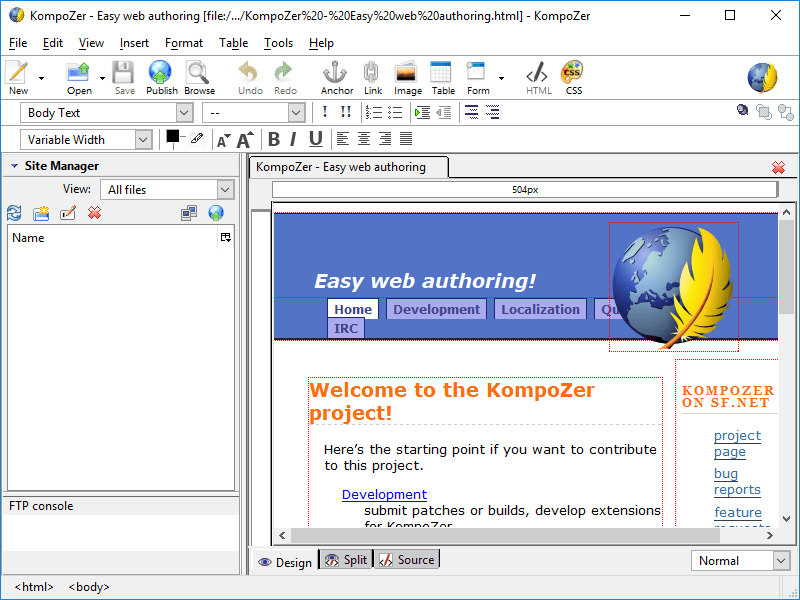Click the Site Manager globe icon
This screenshot has height=600, width=800.
216,213
